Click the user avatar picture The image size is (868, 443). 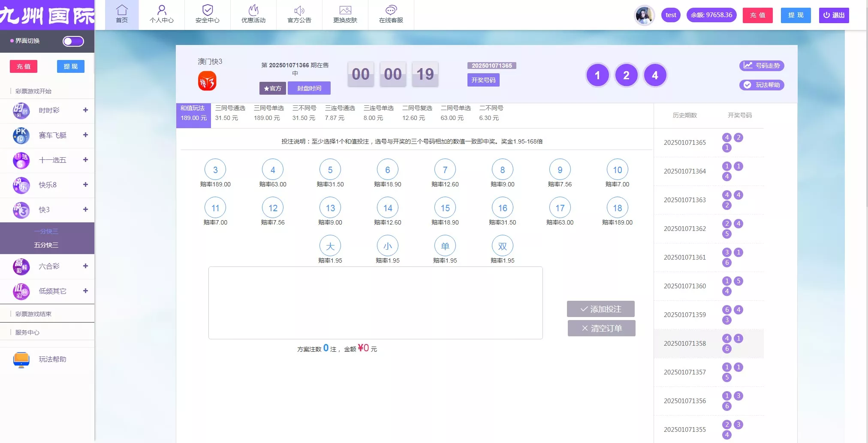[644, 15]
